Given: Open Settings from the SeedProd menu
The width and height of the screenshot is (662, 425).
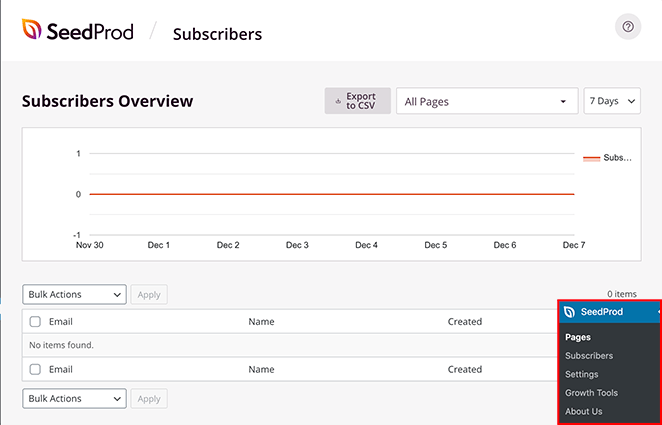Looking at the screenshot, I should (582, 374).
